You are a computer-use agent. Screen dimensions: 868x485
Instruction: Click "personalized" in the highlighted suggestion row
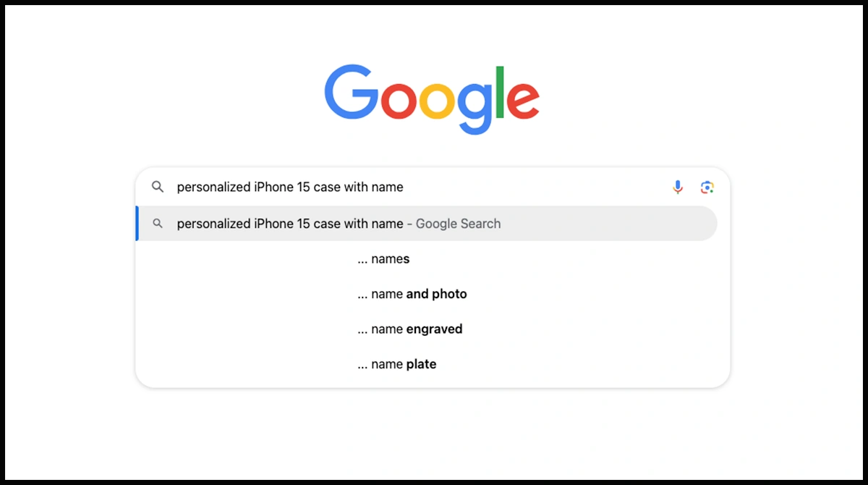pyautogui.click(x=213, y=224)
